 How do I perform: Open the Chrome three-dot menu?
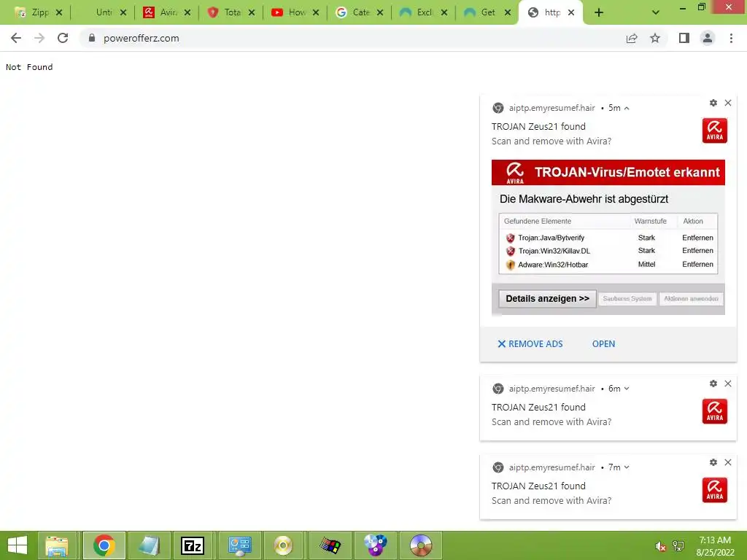pos(731,38)
